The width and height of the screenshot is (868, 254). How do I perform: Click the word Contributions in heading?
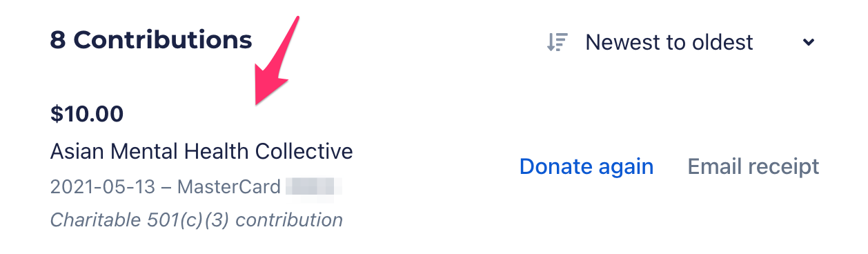[163, 40]
